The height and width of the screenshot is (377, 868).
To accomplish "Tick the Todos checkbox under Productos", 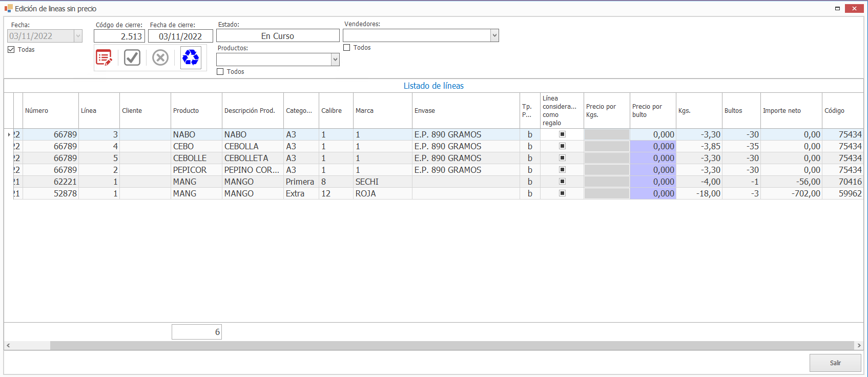I will 220,72.
